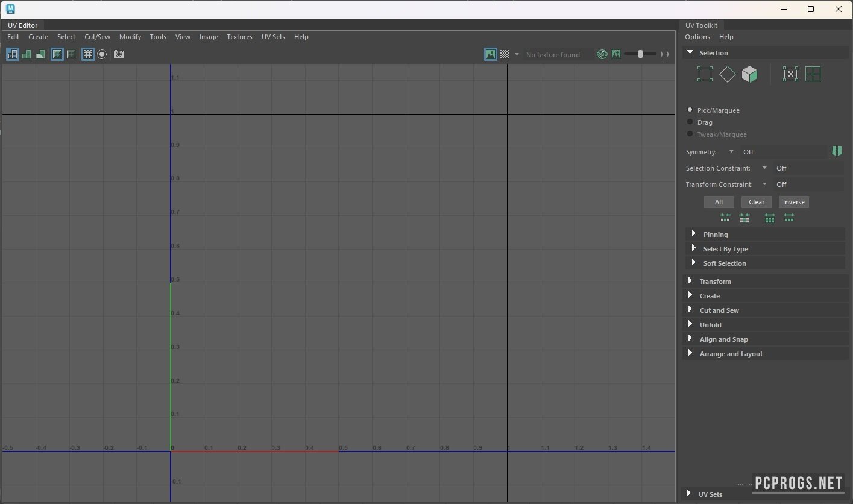The height and width of the screenshot is (504, 853).
Task: Click the image dimming slider handle
Action: [x=640, y=54]
